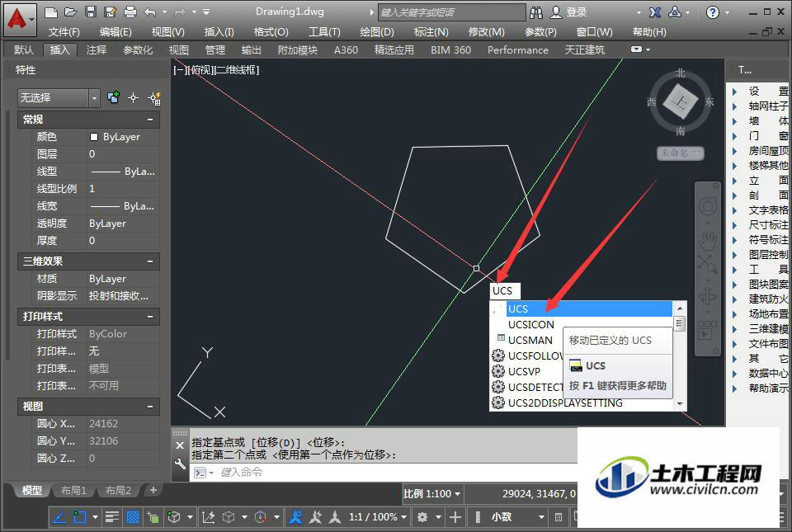Switch to the 注释 ribbon tab

pos(96,50)
